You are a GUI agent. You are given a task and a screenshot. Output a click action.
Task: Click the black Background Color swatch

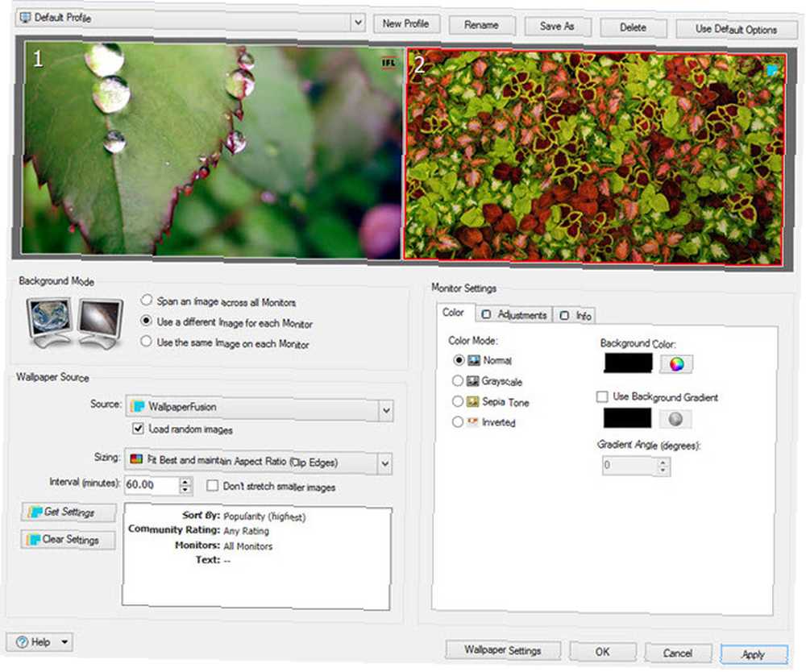coord(628,363)
